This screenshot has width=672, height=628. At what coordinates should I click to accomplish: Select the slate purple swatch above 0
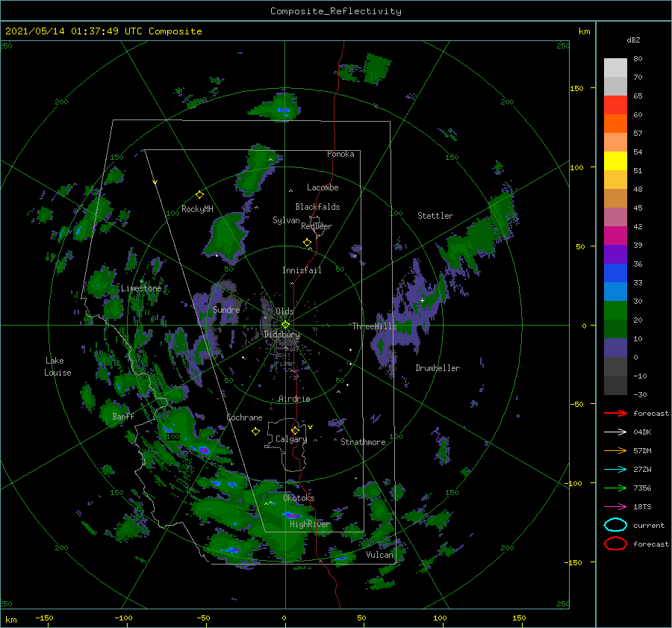(615, 347)
